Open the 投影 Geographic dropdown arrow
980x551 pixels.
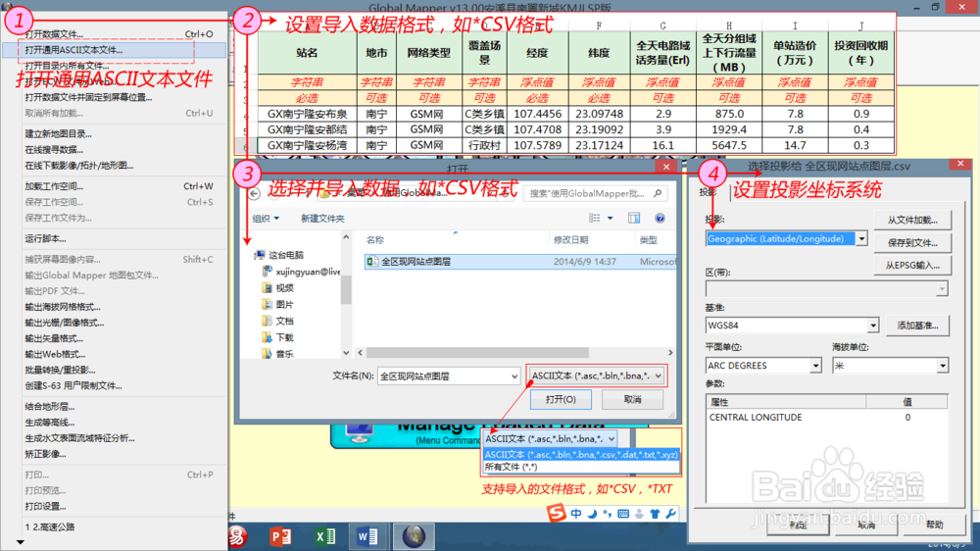coord(861,239)
